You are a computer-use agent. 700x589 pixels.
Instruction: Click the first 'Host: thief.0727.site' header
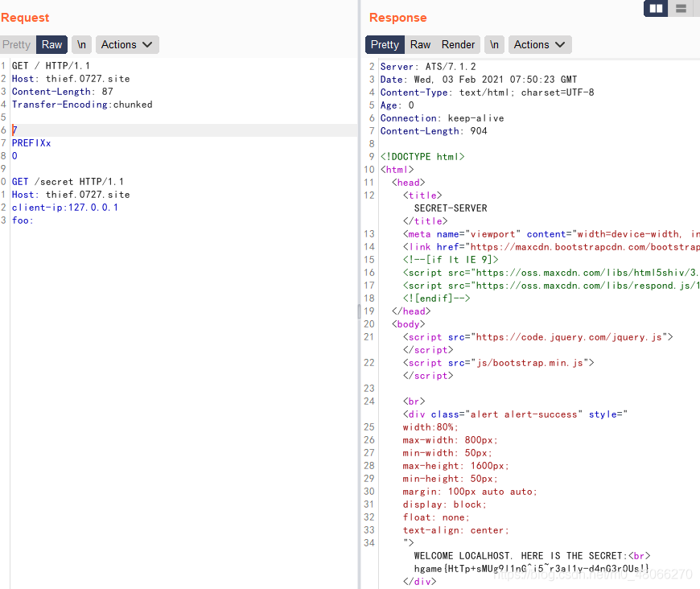click(71, 79)
